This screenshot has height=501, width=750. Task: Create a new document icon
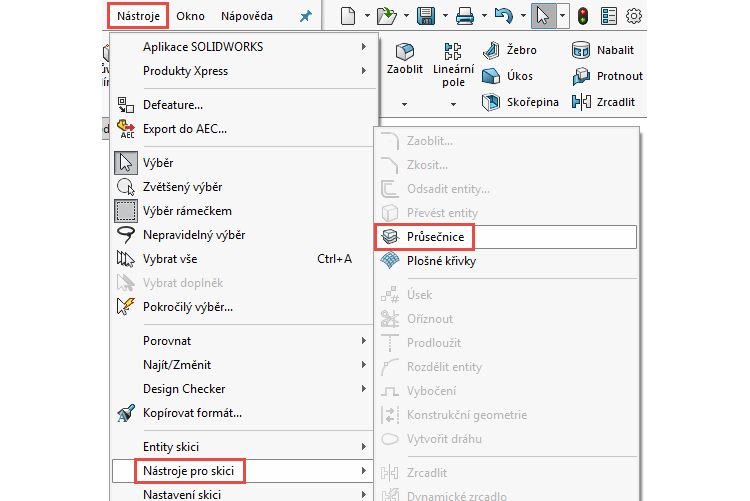(348, 16)
